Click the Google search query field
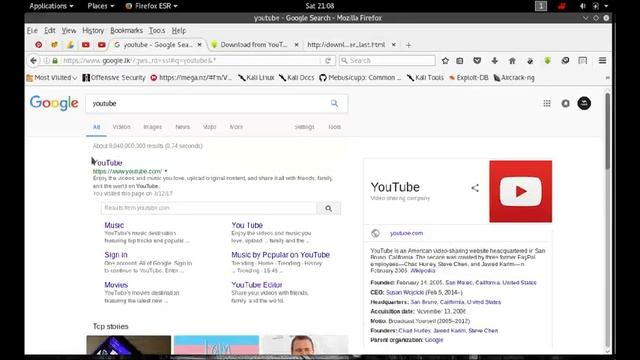This screenshot has width=640, height=360. [208, 103]
